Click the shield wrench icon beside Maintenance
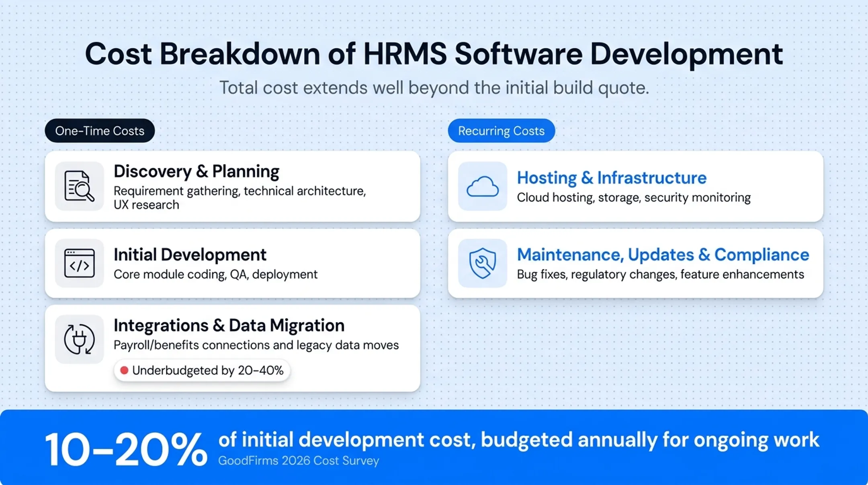The image size is (868, 485). tap(483, 263)
